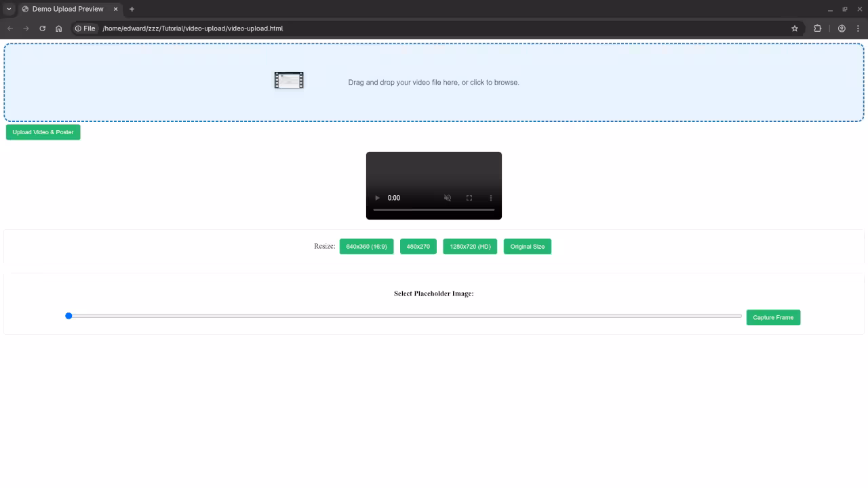Click the film strip icon in drop zone
Viewport: 868px width, 488px height.
(x=289, y=81)
